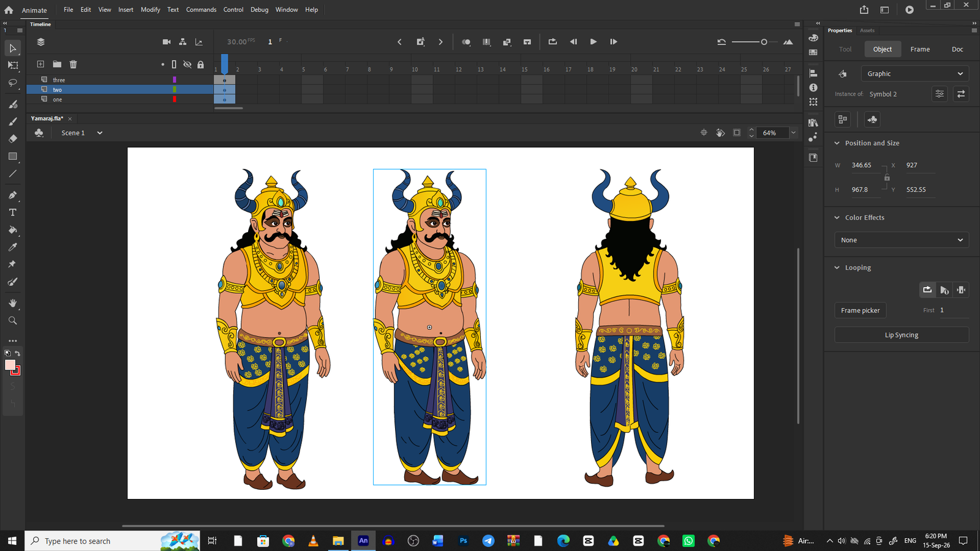Choose the Paint Bucket tool
The width and height of the screenshot is (980, 551).
pos(12,230)
